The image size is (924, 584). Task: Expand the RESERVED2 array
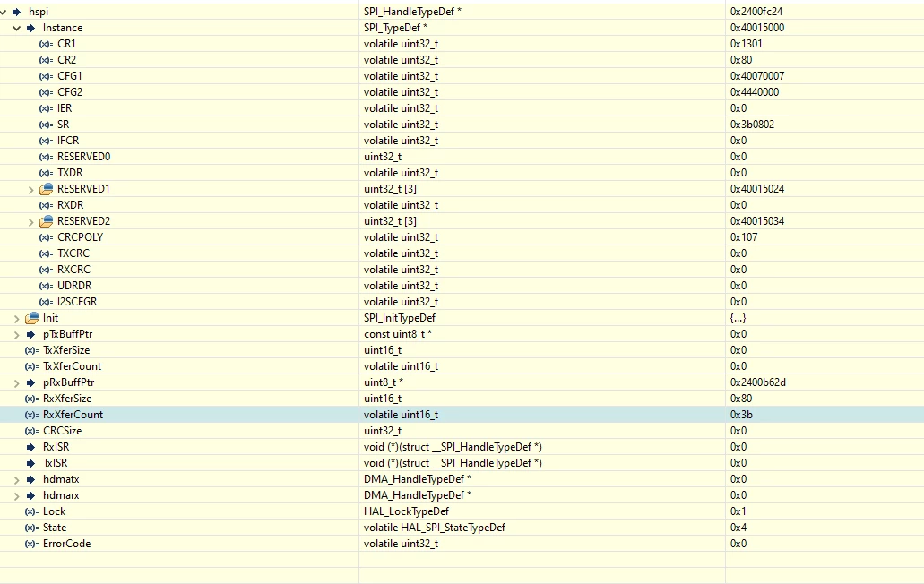pyautogui.click(x=31, y=222)
